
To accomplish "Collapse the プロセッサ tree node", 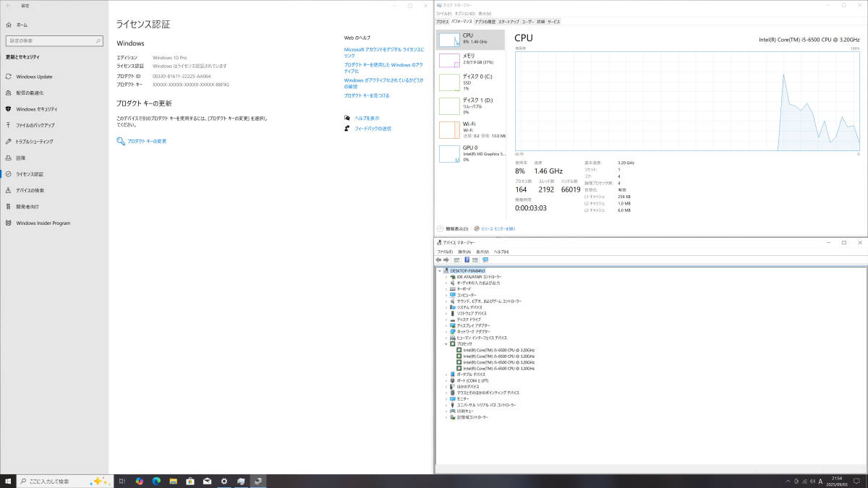I will [x=446, y=344].
